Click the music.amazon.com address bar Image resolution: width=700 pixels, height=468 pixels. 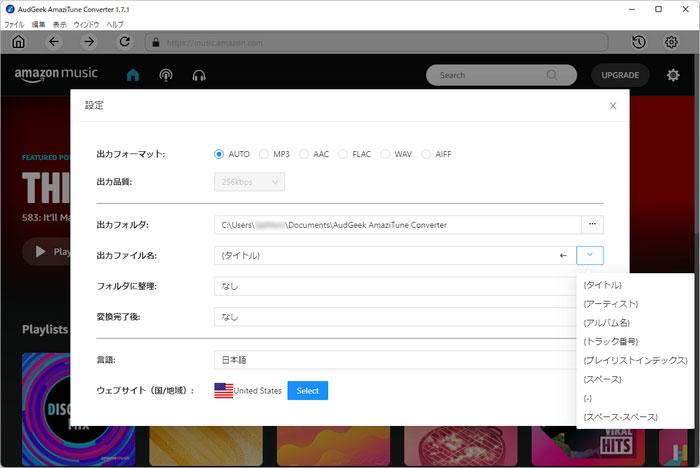pos(376,42)
